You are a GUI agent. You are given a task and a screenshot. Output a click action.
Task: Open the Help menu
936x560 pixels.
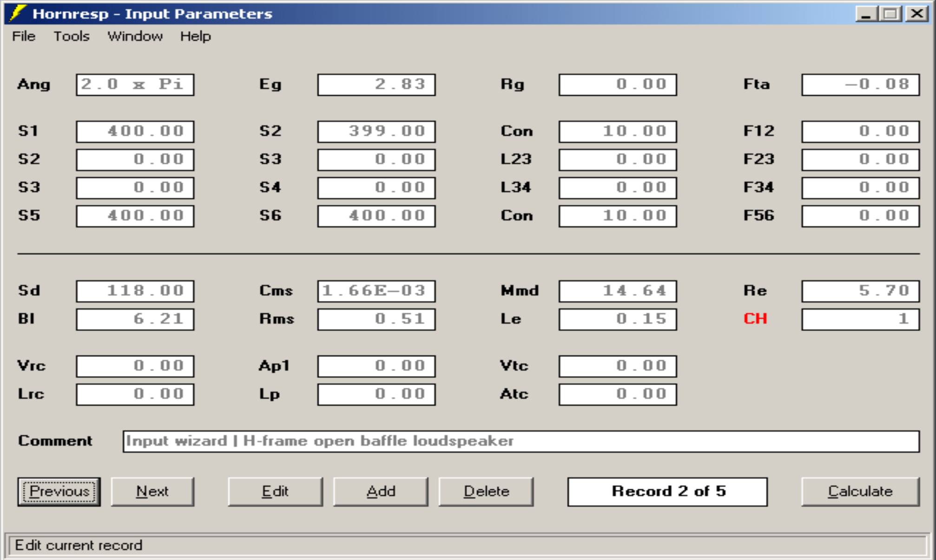pos(196,36)
